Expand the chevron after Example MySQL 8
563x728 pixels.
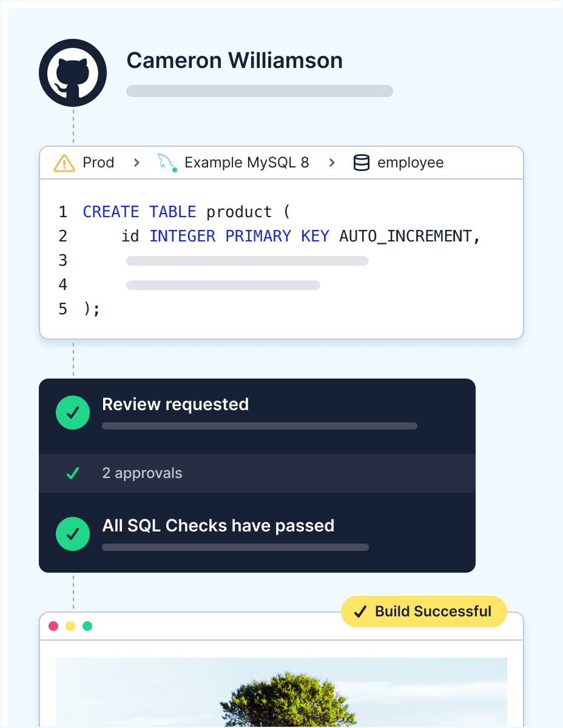point(332,163)
